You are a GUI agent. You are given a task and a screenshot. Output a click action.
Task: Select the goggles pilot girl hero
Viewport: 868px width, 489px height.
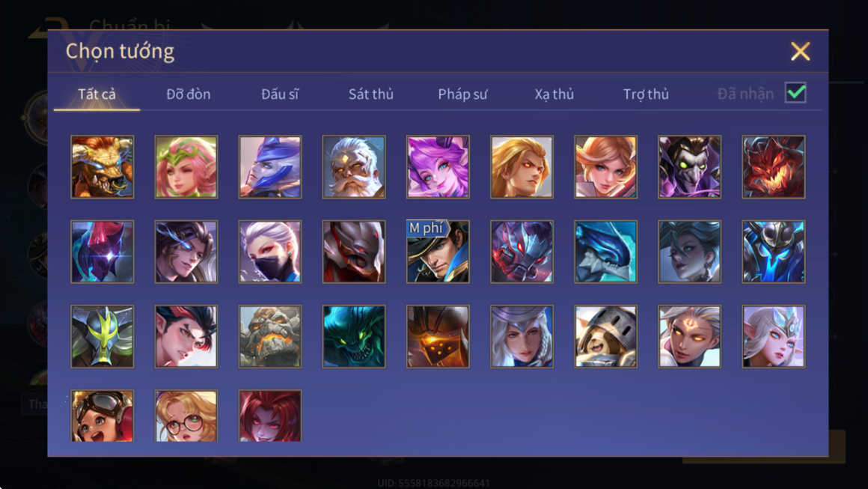coord(103,416)
